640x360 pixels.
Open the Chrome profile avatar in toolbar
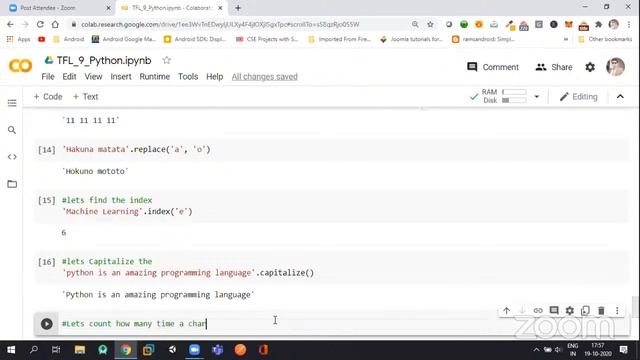[613, 24]
